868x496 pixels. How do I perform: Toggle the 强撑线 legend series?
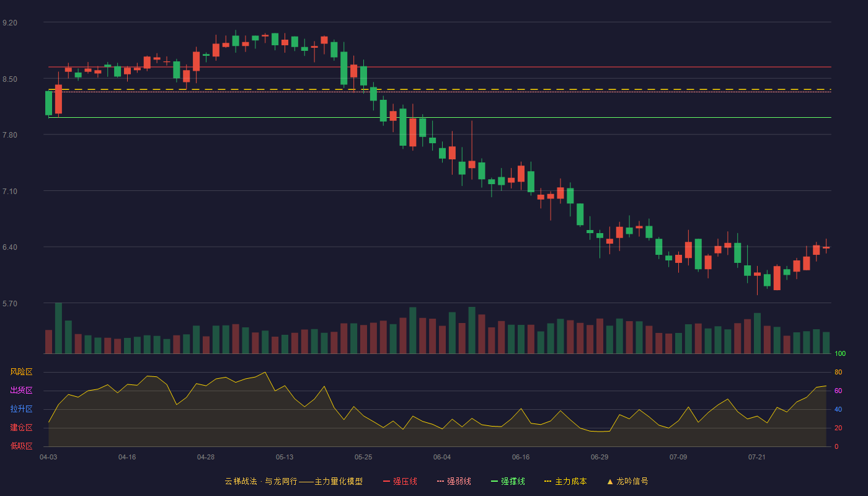pyautogui.click(x=508, y=481)
